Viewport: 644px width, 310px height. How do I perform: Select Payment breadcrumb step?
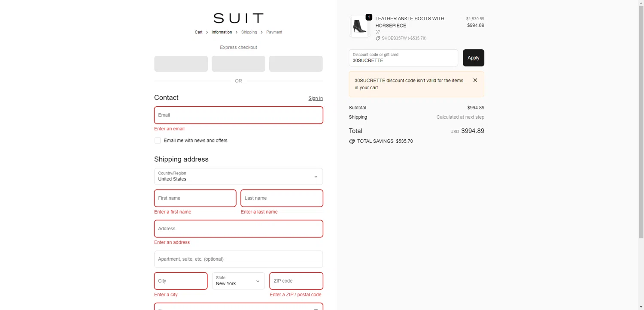(274, 32)
